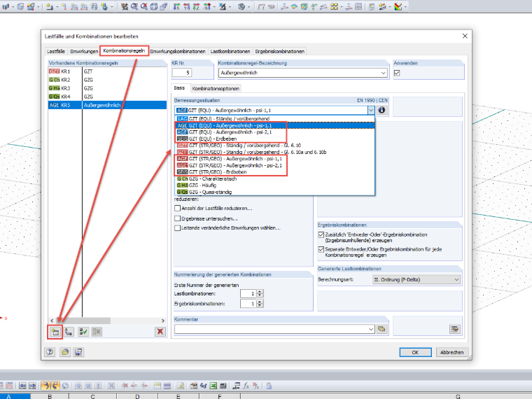Click the floppy disk save icon

pyautogui.click(x=78, y=352)
